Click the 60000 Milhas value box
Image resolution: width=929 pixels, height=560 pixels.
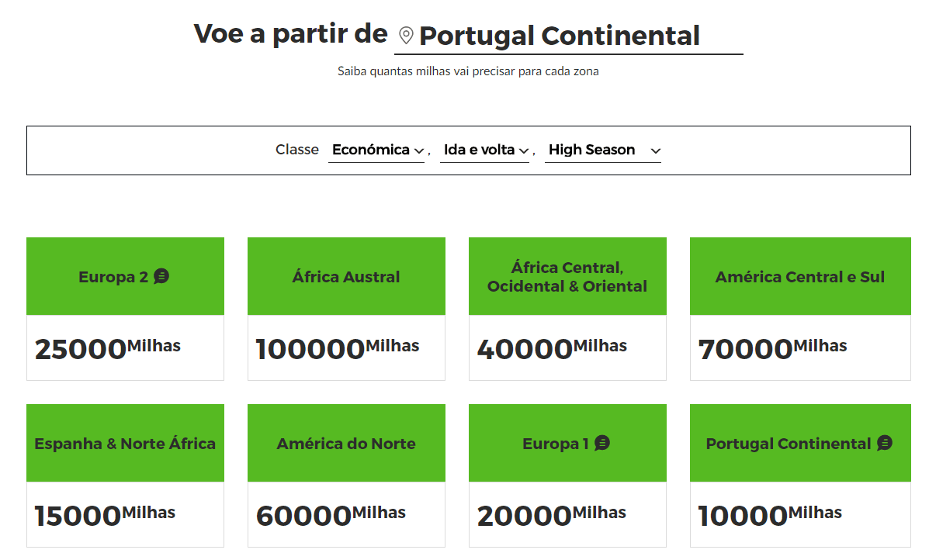coord(346,514)
